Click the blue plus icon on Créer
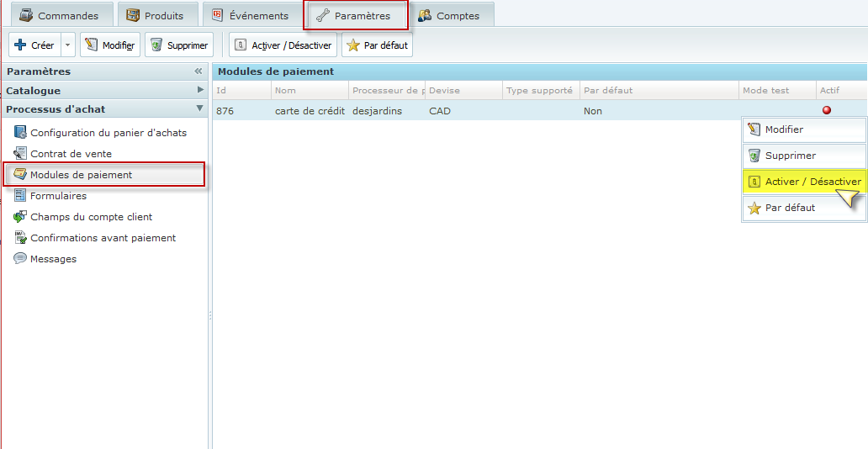Image resolution: width=868 pixels, height=449 pixels. pos(20,45)
